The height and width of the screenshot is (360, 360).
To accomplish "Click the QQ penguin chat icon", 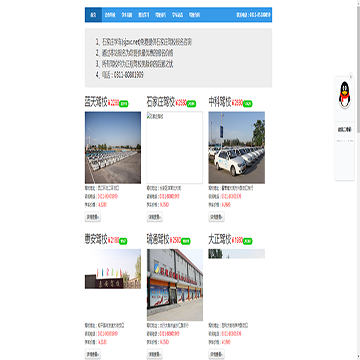I will [x=345, y=95].
